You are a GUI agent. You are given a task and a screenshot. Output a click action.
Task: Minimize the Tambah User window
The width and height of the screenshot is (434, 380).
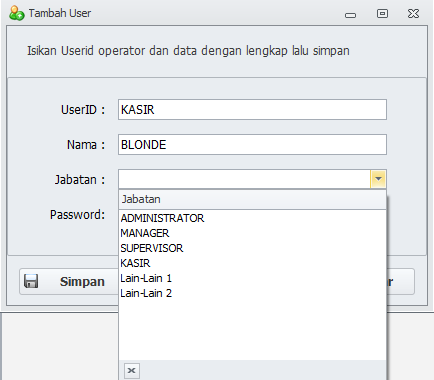coord(350,15)
